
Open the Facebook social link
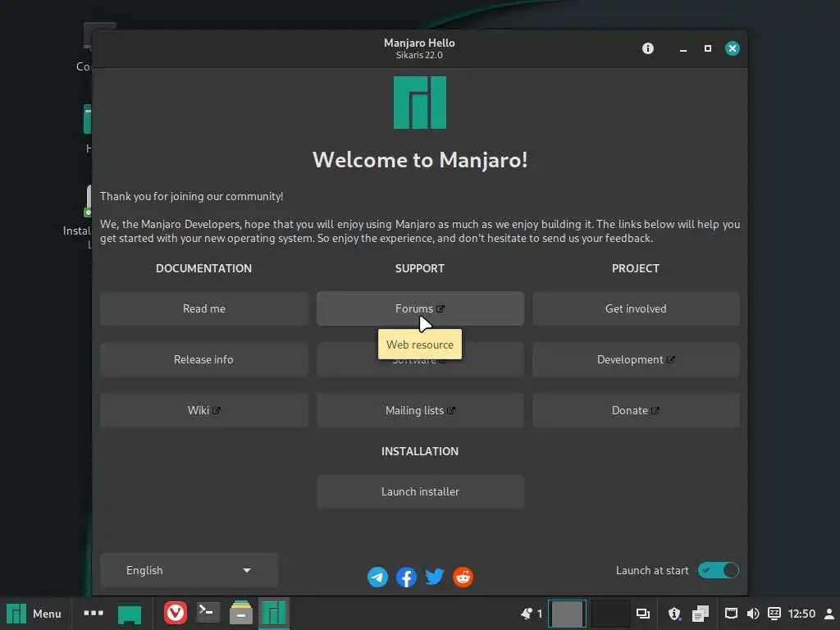(406, 577)
